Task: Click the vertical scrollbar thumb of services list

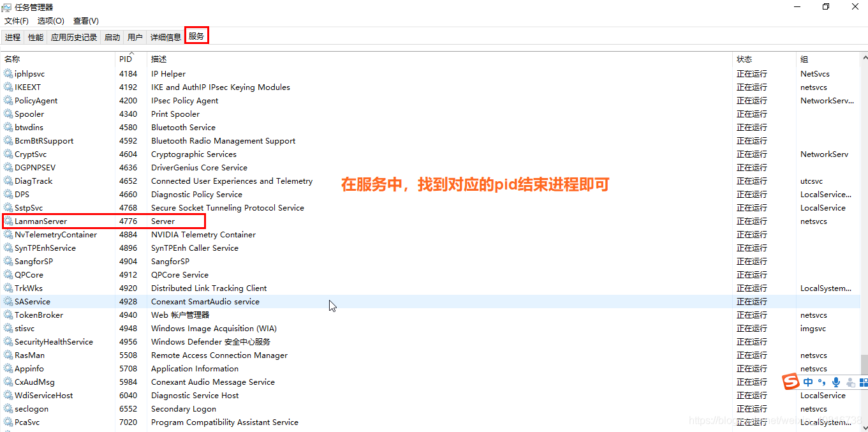Action: [x=864, y=365]
